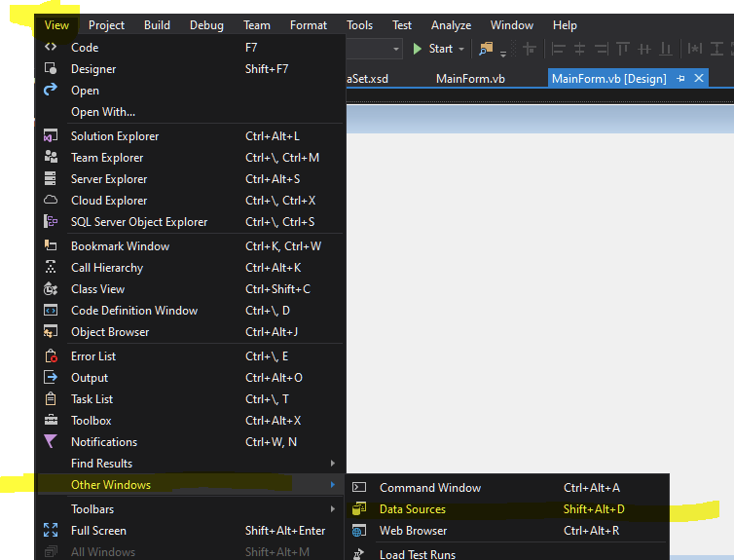Open the Format menu

[x=309, y=25]
